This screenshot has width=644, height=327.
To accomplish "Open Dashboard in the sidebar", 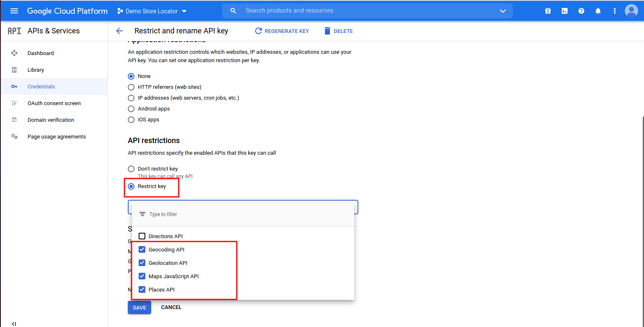I will pyautogui.click(x=41, y=53).
